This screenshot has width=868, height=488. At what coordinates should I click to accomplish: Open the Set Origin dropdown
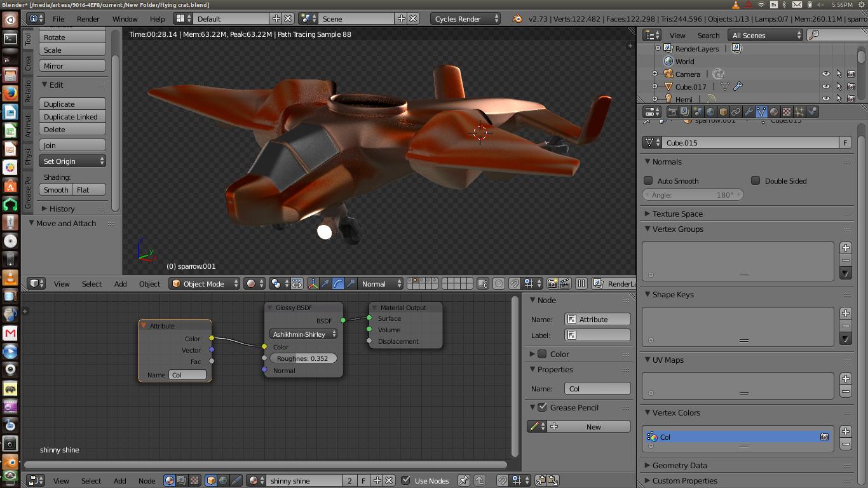[x=72, y=161]
